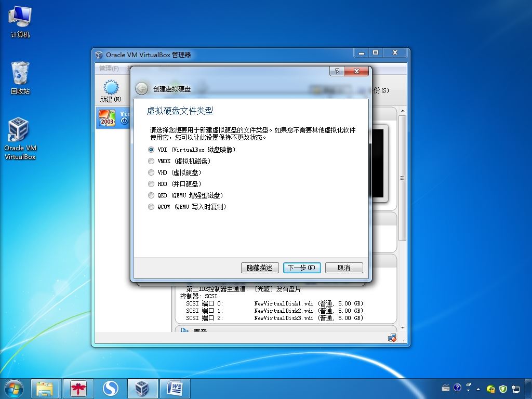Click the NewVirtualDisk1.vdi SCSI port 0 entry
The width and height of the screenshot is (532, 399).
pyautogui.click(x=274, y=303)
